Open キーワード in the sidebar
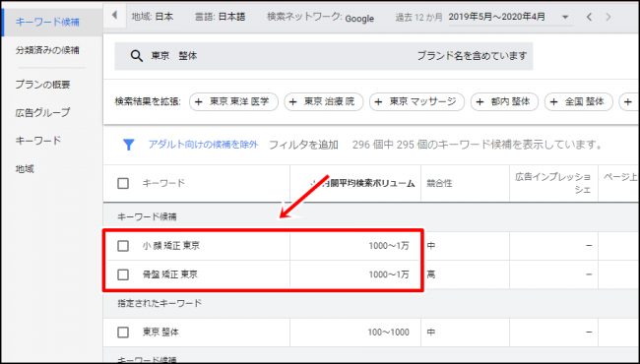 (38, 141)
